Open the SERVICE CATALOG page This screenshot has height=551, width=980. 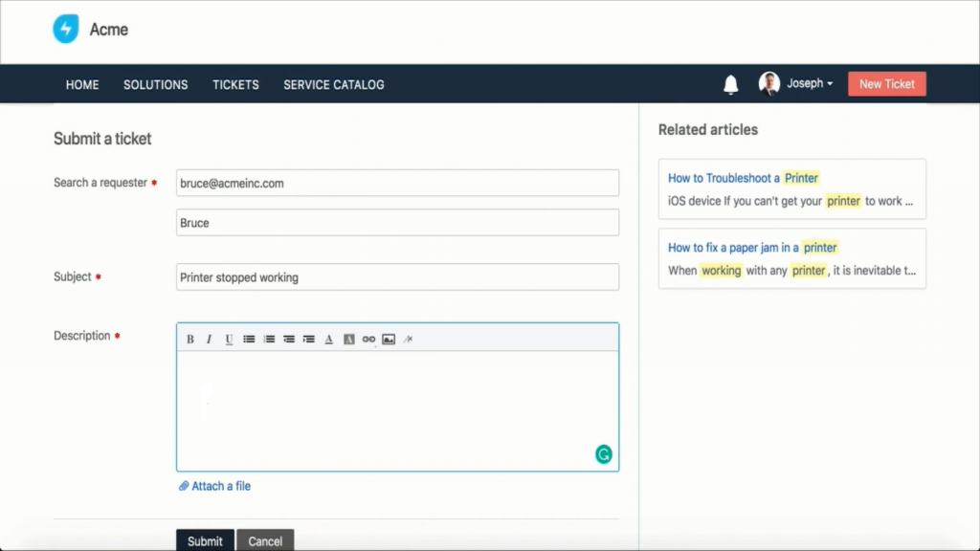[332, 85]
